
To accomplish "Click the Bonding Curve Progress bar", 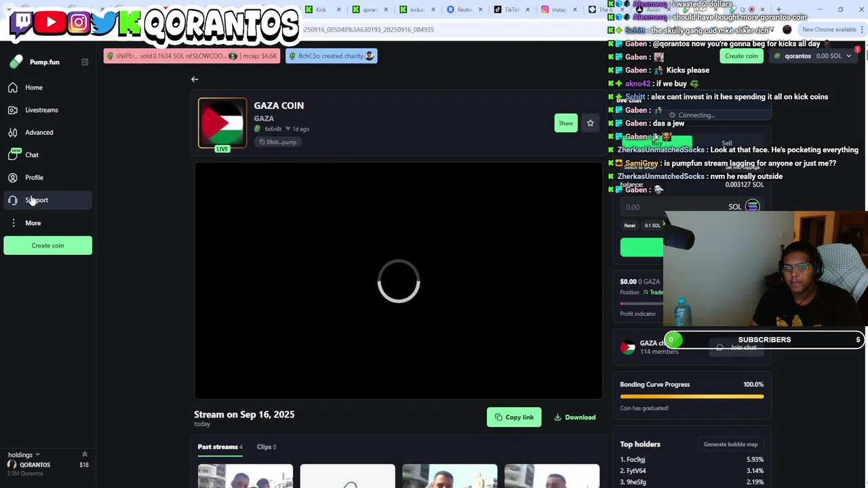I will click(x=692, y=396).
